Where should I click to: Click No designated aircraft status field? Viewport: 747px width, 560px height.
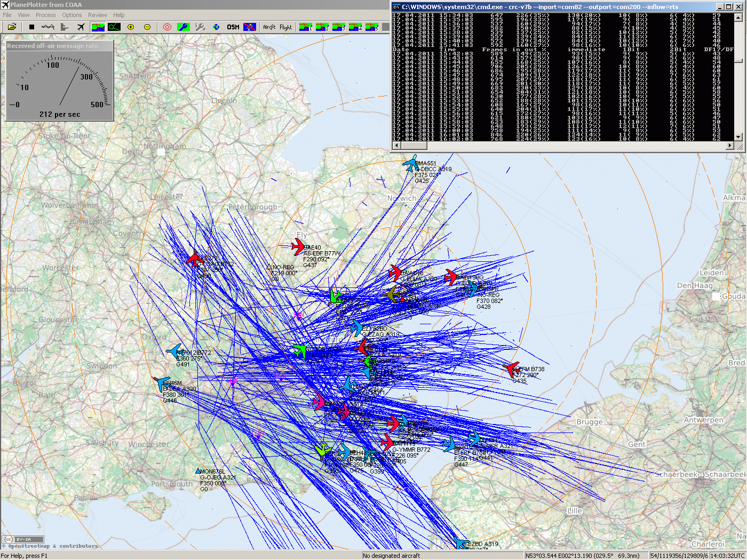click(x=442, y=555)
